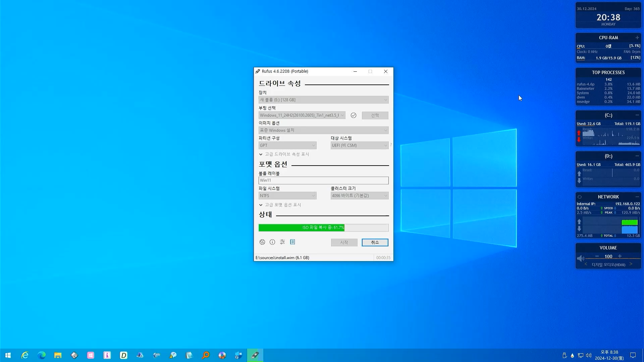Collapse the (D:) drive widget
The image size is (644, 362).
click(637, 156)
